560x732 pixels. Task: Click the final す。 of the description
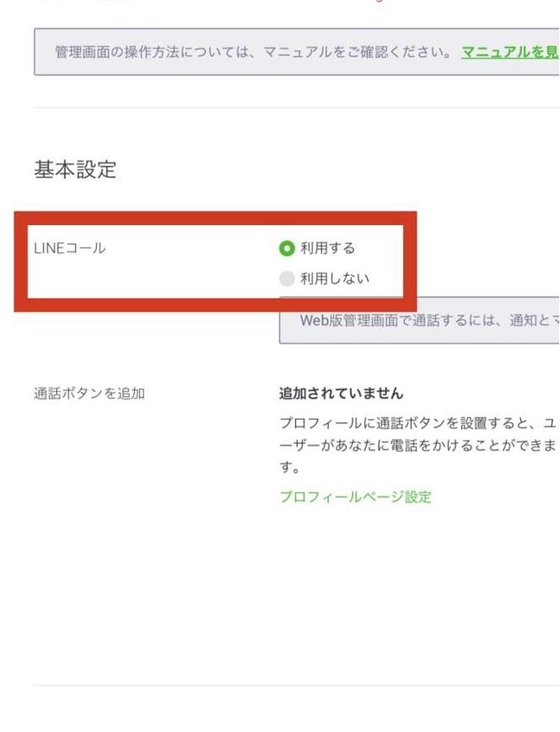290,466
